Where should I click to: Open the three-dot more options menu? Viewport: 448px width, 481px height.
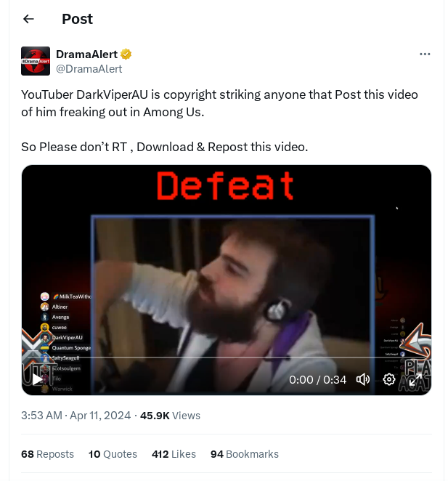pyautogui.click(x=425, y=54)
